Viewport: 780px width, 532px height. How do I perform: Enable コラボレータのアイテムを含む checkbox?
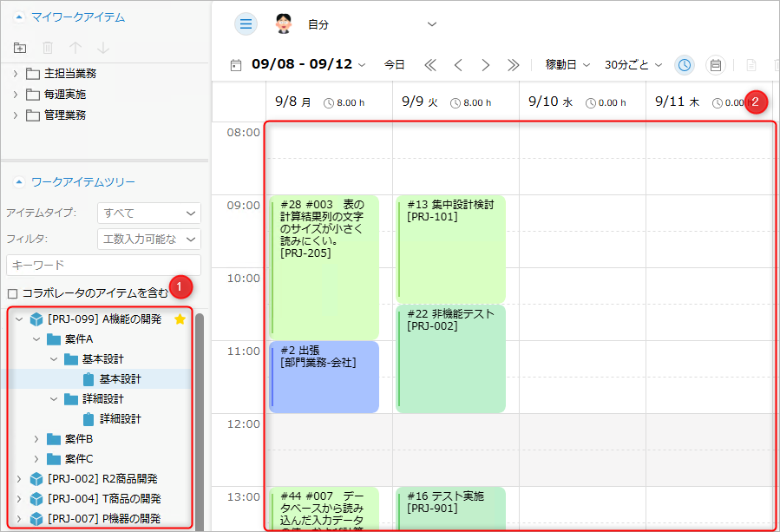pyautogui.click(x=12, y=293)
